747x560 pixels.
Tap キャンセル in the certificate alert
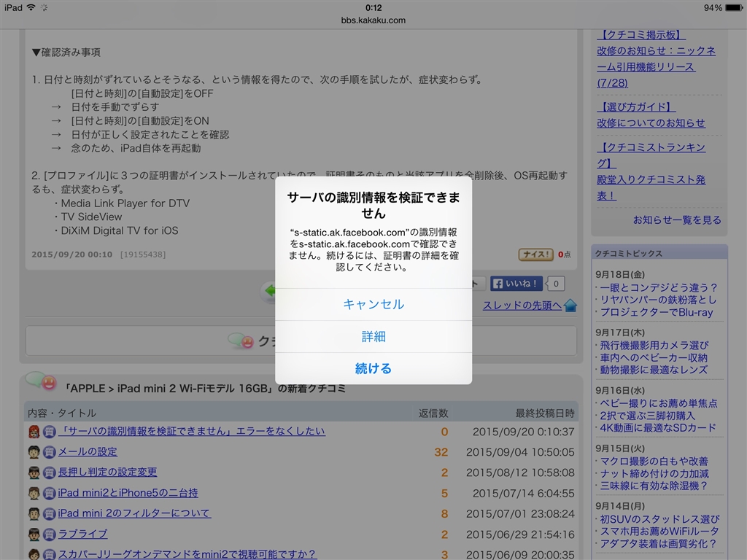coord(373,304)
